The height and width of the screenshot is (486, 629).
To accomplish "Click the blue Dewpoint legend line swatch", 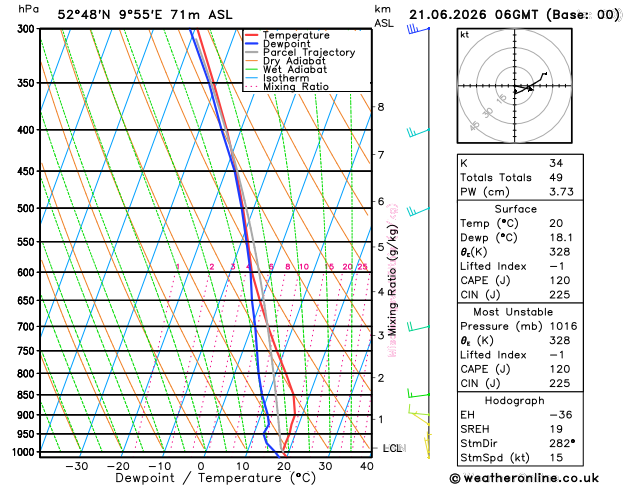I will click(252, 43).
